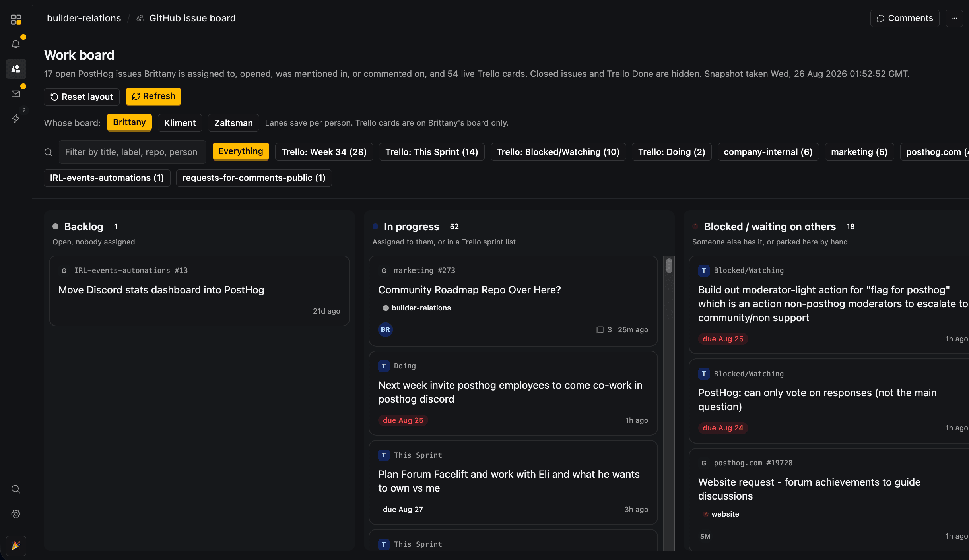
Task: Click the T icon on the vote on responses card
Action: pos(703,374)
